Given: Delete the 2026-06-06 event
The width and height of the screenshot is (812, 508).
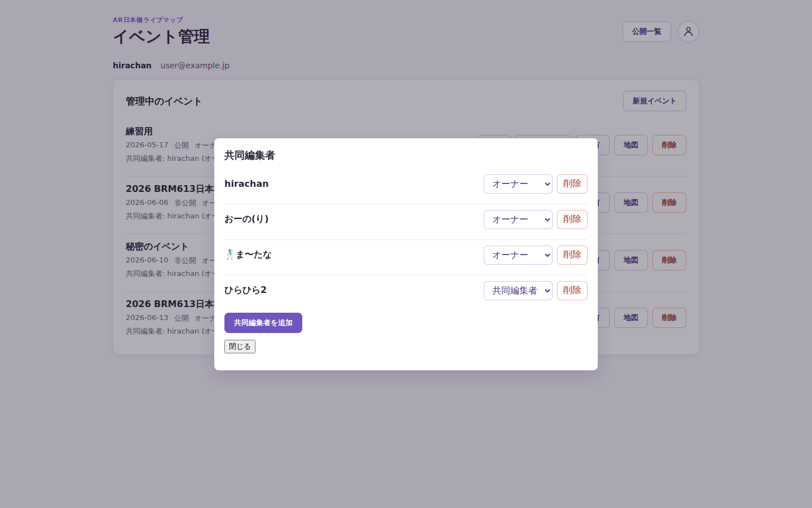Looking at the screenshot, I should point(669,203).
